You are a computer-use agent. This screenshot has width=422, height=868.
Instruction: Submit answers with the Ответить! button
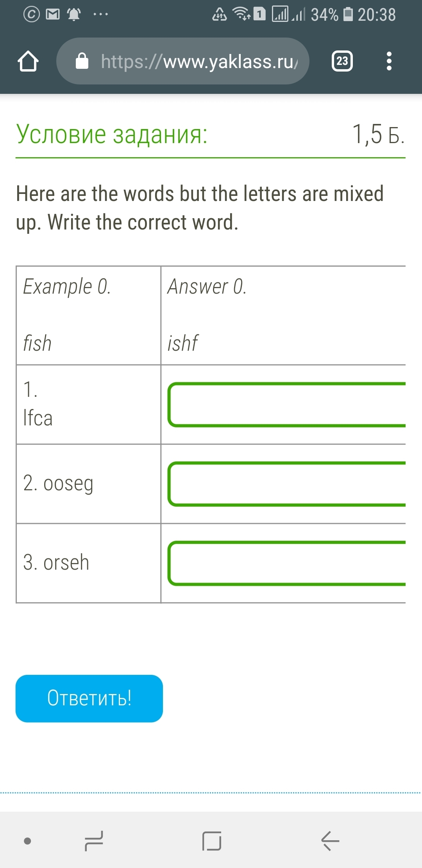[89, 698]
